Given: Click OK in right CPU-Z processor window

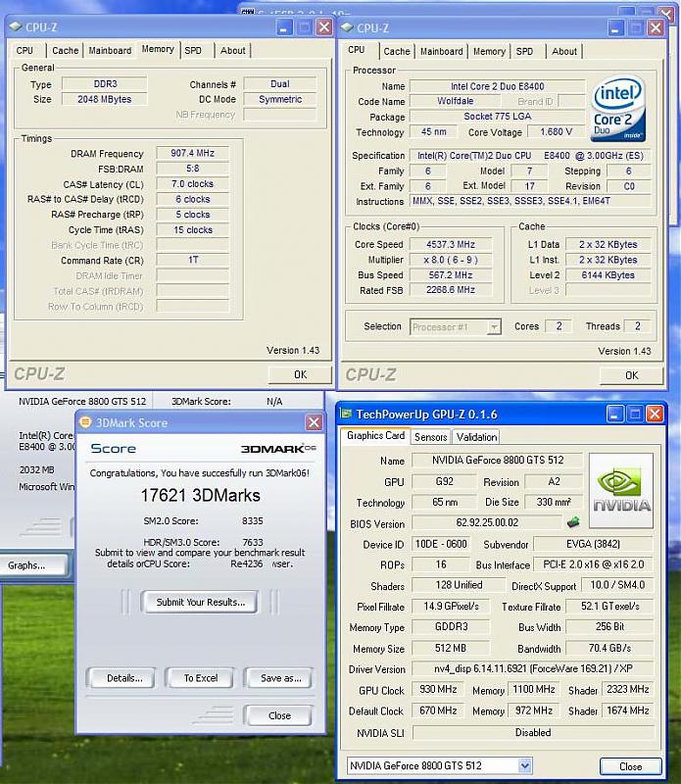Looking at the screenshot, I should click(x=631, y=375).
